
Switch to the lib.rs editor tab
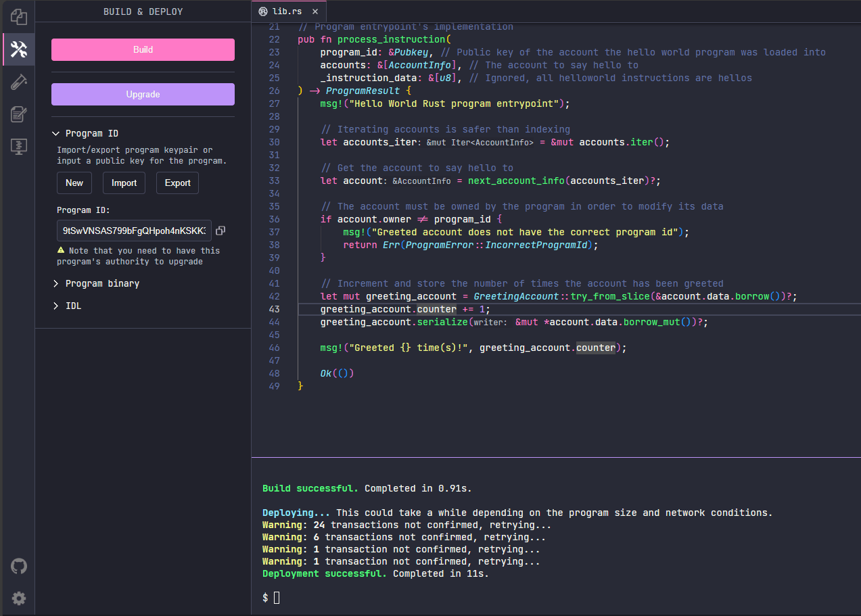pos(289,11)
